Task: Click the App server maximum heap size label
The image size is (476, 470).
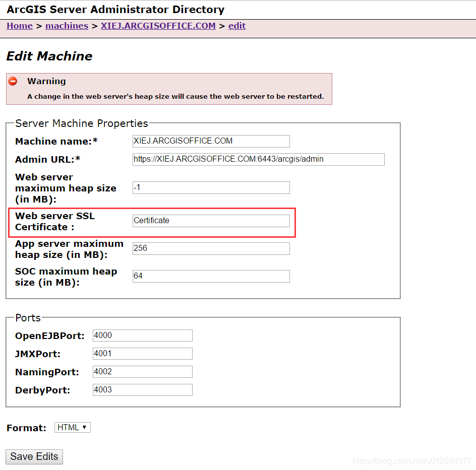Action: (x=69, y=249)
